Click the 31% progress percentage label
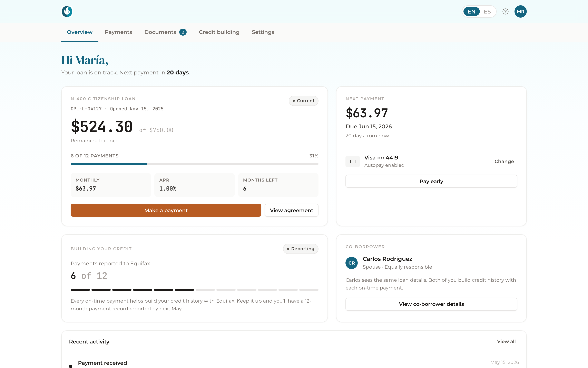This screenshot has width=588, height=368. (x=314, y=156)
